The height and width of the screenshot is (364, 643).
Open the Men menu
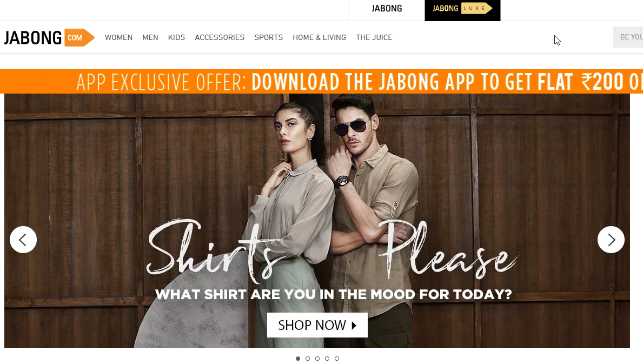point(150,37)
